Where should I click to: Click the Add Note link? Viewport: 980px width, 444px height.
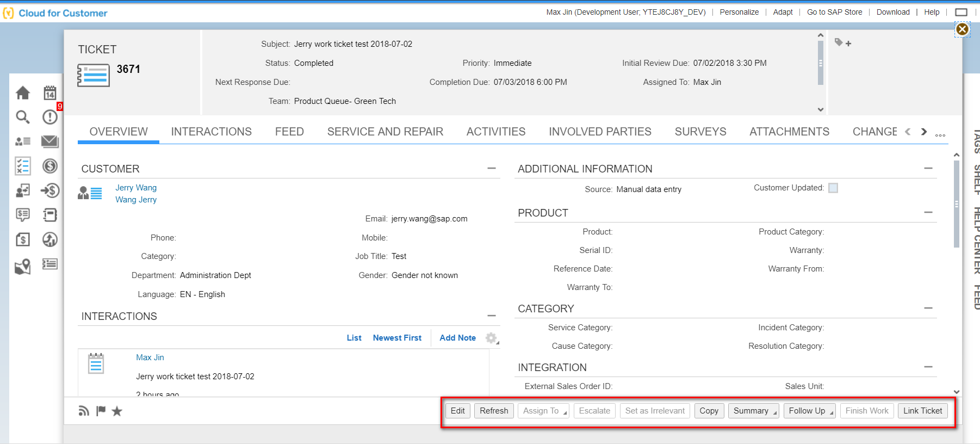click(457, 338)
